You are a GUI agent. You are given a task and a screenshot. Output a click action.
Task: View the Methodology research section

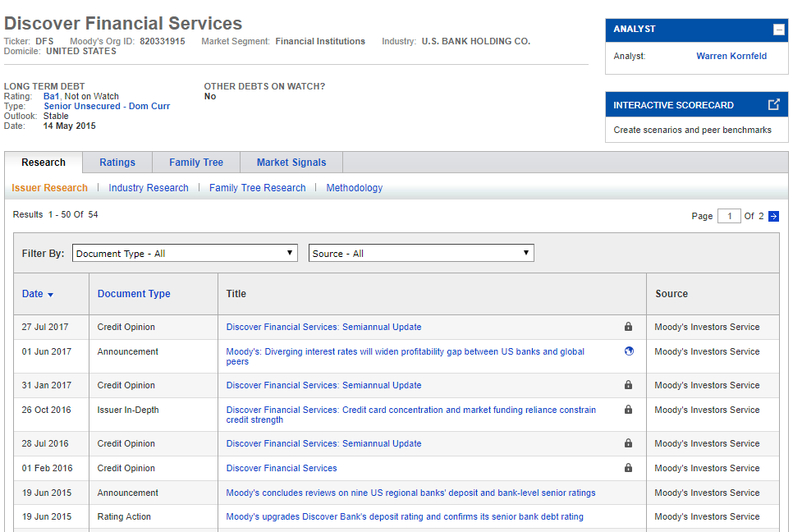point(355,188)
